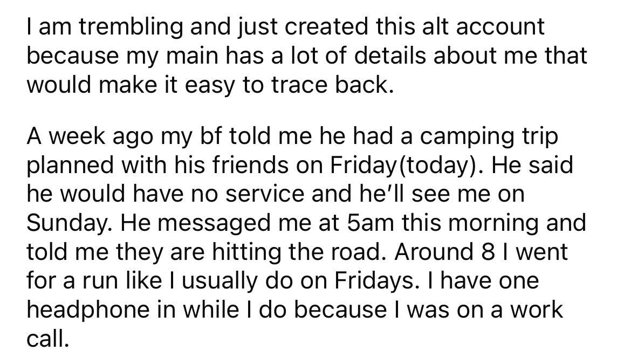The width and height of the screenshot is (631, 364).
Task: Click the word "details" in the second line
Action: [390, 55]
